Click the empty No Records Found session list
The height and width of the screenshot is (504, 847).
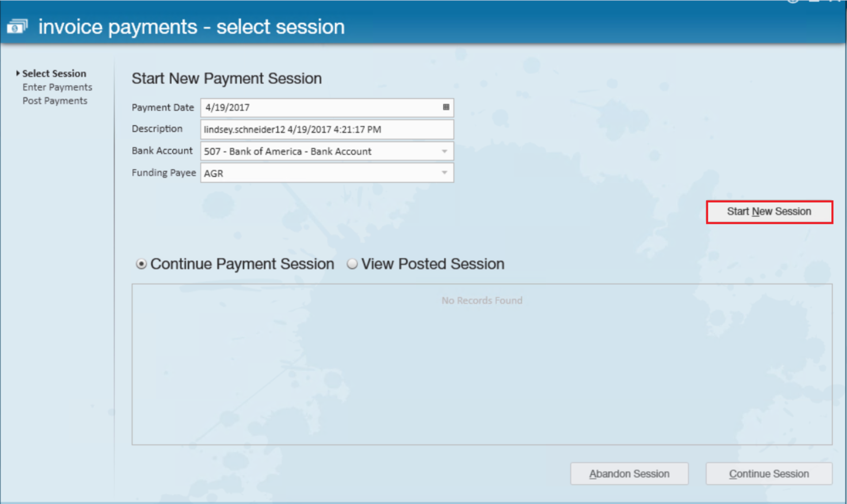[482, 364]
